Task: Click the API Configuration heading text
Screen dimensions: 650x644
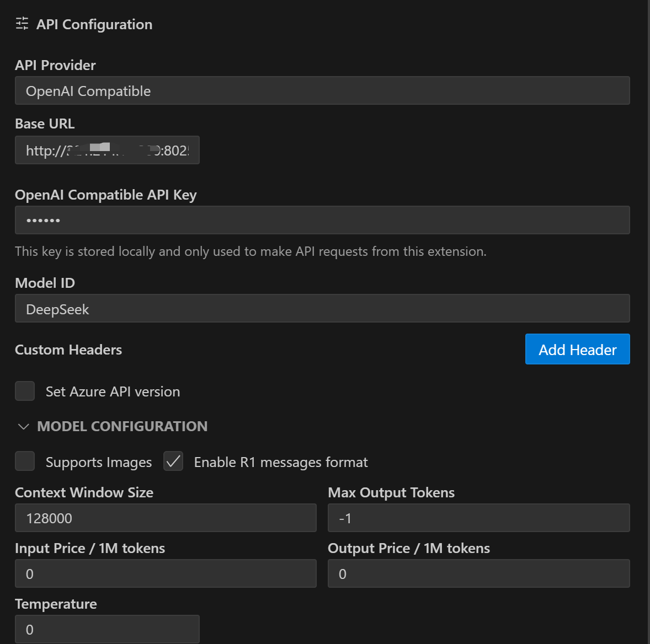Action: (x=94, y=25)
